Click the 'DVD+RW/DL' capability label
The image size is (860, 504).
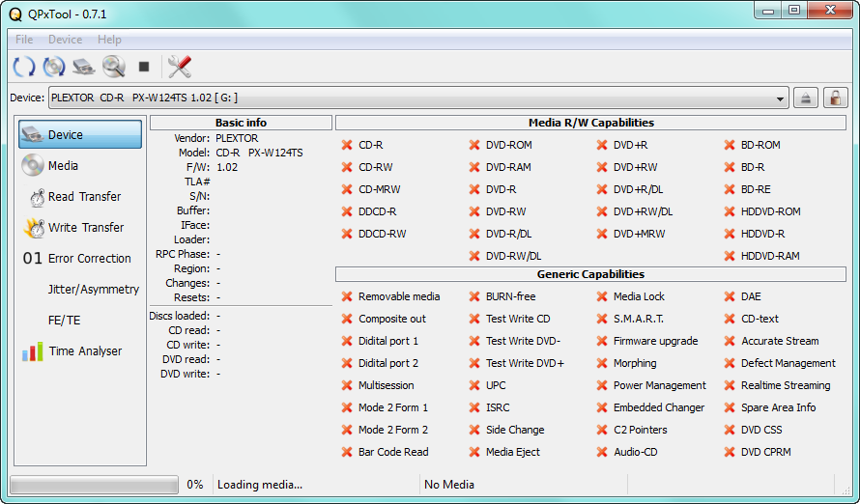click(643, 211)
